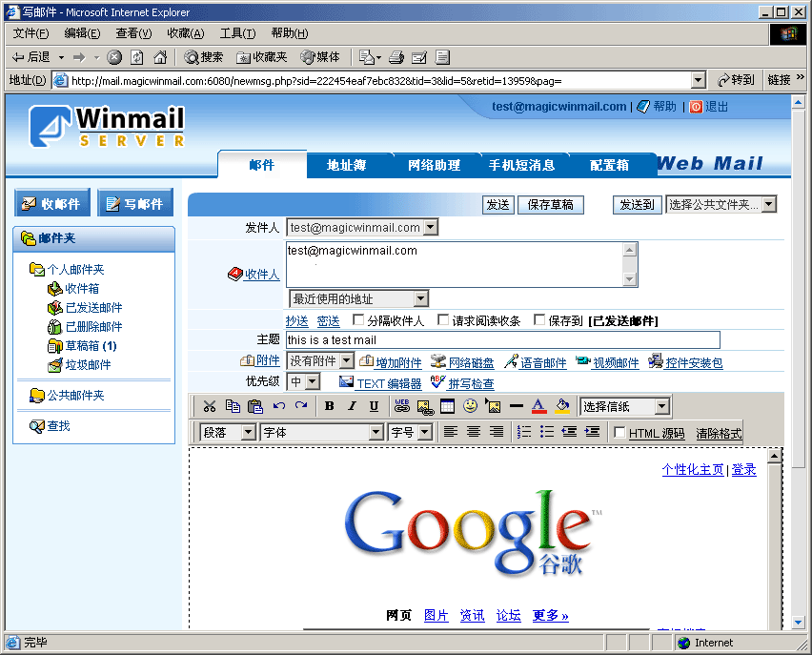Image resolution: width=812 pixels, height=655 pixels.
Task: Click the align right icon
Action: (x=497, y=432)
